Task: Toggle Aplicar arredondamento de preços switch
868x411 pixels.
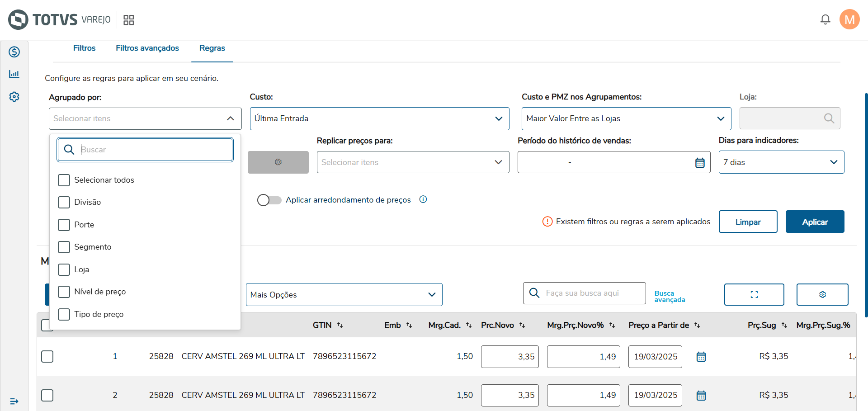Action: 269,200
